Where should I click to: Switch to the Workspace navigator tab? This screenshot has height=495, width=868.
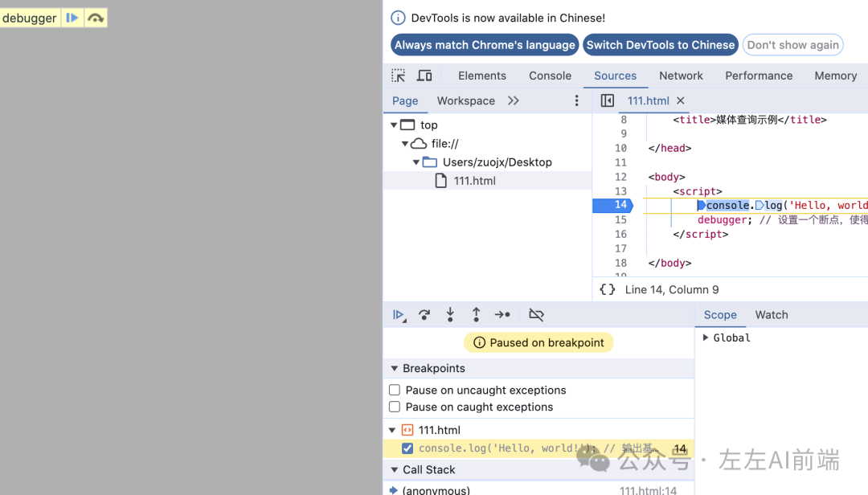click(465, 100)
